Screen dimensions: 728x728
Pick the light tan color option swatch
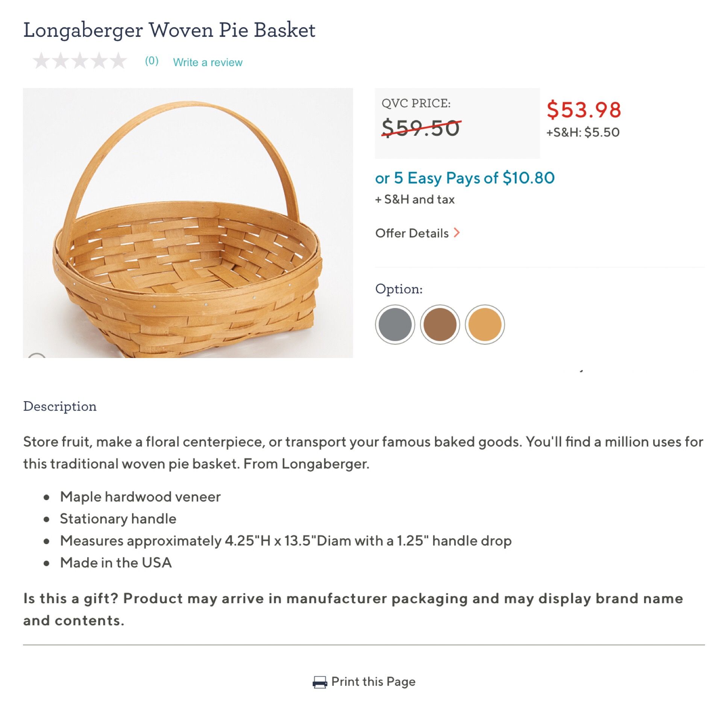click(x=485, y=325)
